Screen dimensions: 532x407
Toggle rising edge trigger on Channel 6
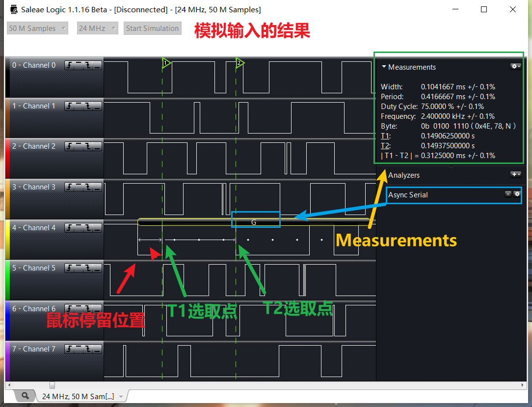coord(69,308)
